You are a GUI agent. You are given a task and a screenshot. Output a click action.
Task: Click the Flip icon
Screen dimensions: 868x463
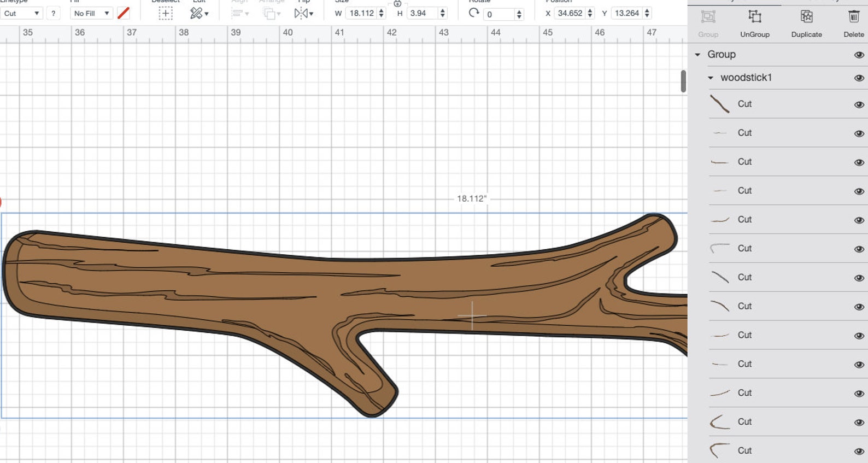pos(303,13)
